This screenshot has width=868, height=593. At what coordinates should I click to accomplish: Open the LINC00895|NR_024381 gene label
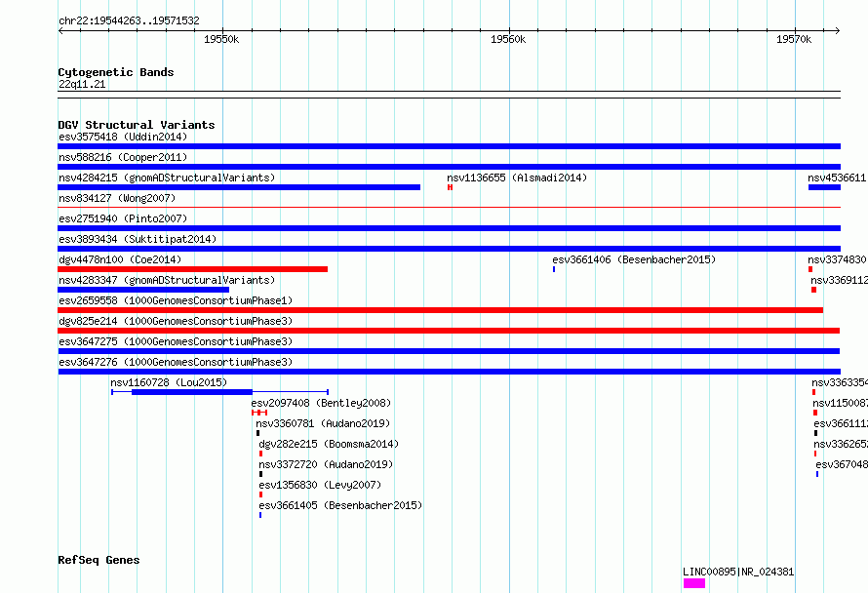[x=738, y=572]
